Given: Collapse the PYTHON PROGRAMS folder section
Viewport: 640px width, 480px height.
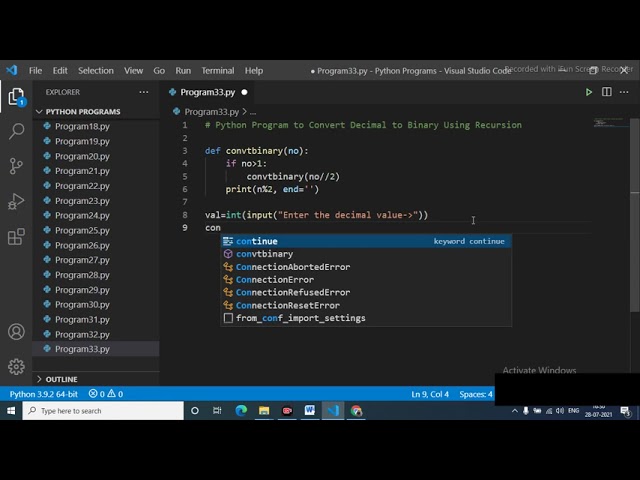Looking at the screenshot, I should (83, 112).
